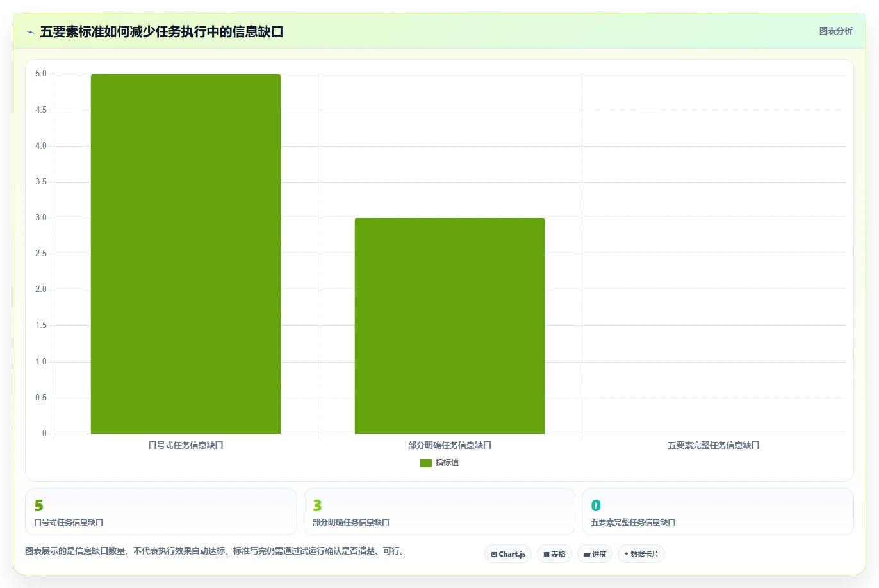This screenshot has height=588, width=879.
Task: Click the footnote starting 图表展示的是信息缺口数量
Action: [x=215, y=551]
